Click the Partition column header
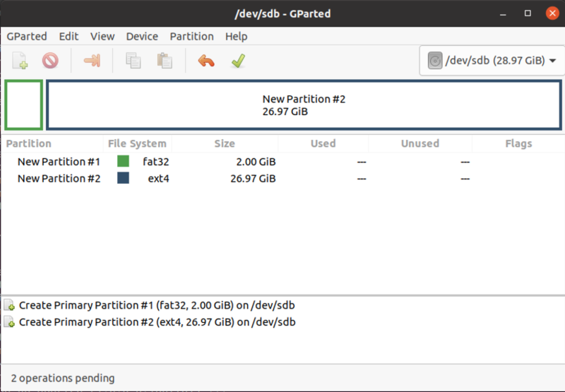This screenshot has width=565, height=392. [52, 143]
